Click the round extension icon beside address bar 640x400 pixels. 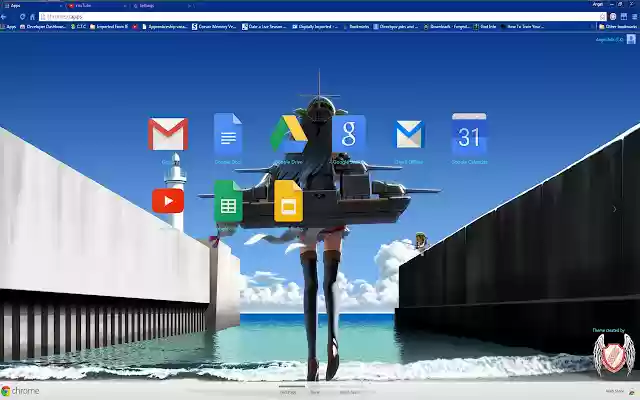point(613,17)
